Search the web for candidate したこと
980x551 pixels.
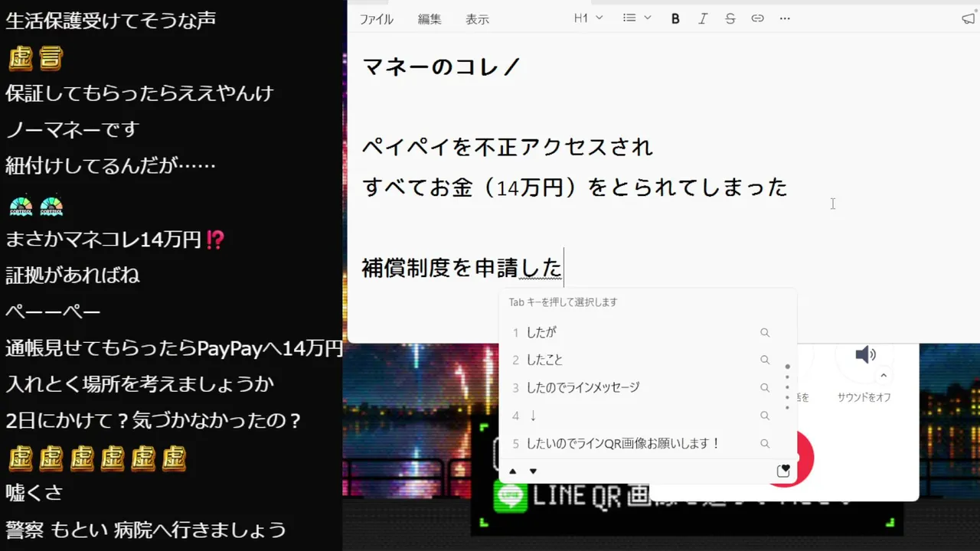pyautogui.click(x=765, y=360)
